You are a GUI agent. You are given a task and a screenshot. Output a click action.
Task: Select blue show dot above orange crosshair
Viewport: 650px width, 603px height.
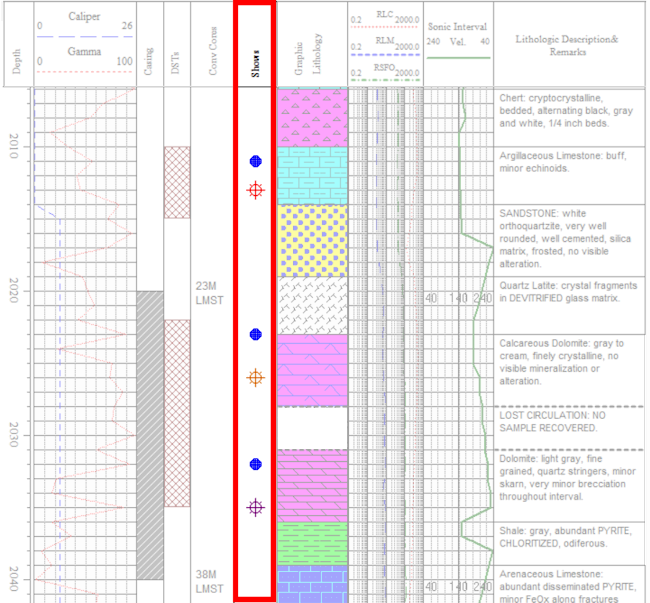pyautogui.click(x=256, y=334)
